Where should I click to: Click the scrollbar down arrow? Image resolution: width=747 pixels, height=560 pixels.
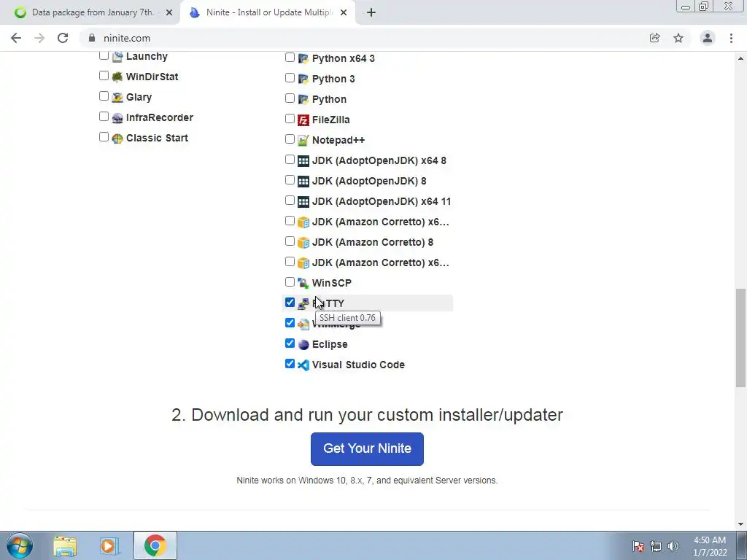tap(740, 524)
